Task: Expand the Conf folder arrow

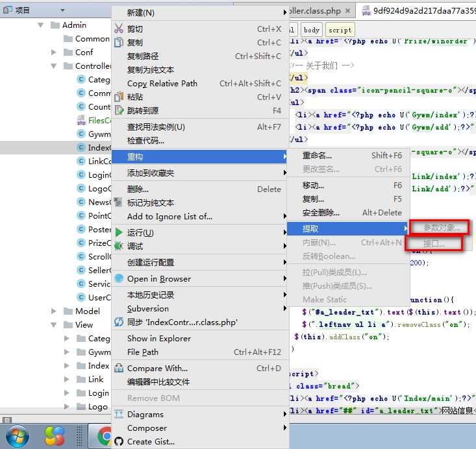Action: click(54, 52)
